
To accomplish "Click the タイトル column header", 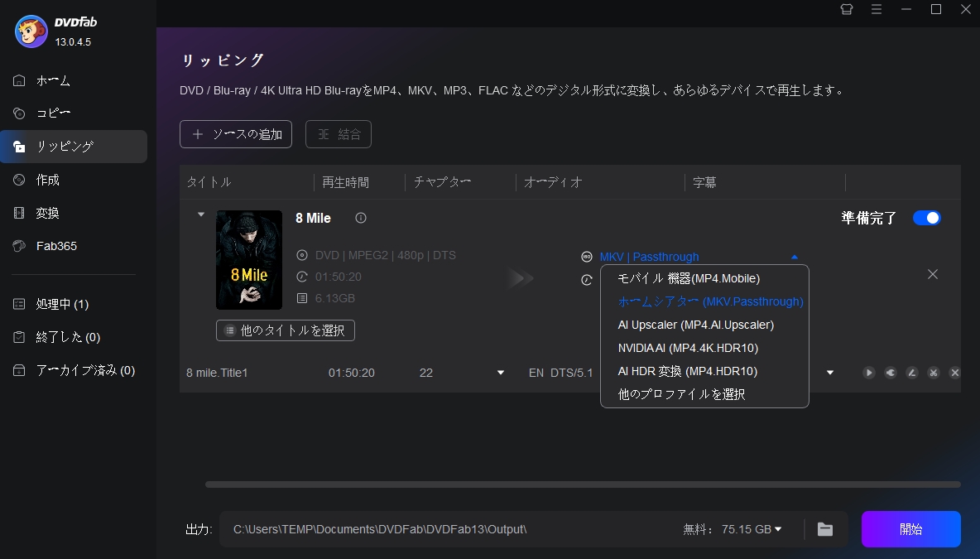I will point(209,182).
